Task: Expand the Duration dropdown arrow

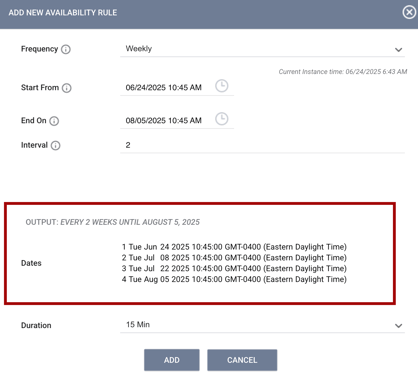Action: (x=398, y=326)
